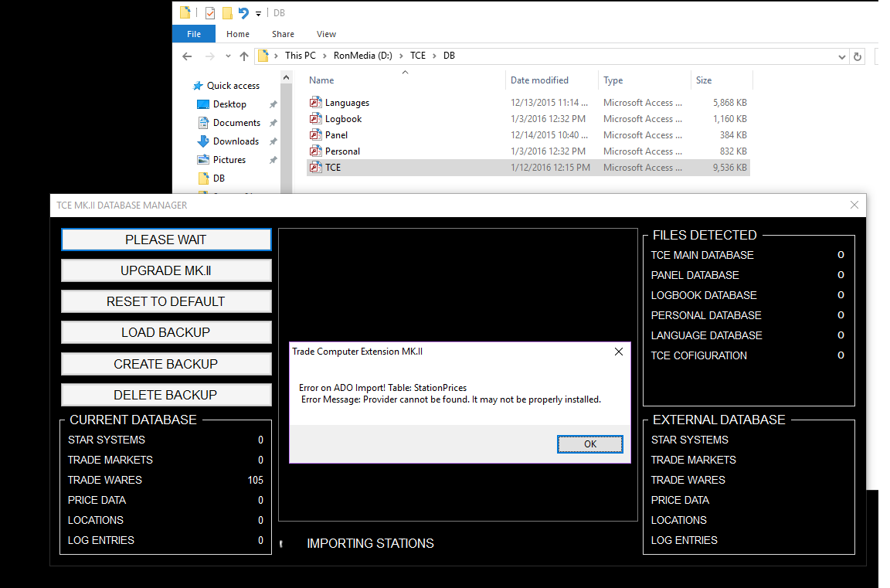The height and width of the screenshot is (588, 890).
Task: Click the PLEASE WAIT button
Action: coord(166,240)
